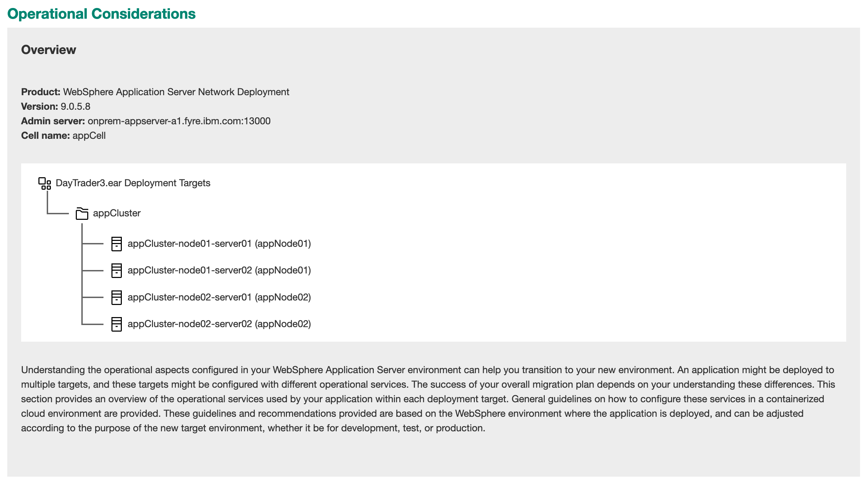
Task: Click the operational aspects description paragraph
Action: click(x=428, y=399)
